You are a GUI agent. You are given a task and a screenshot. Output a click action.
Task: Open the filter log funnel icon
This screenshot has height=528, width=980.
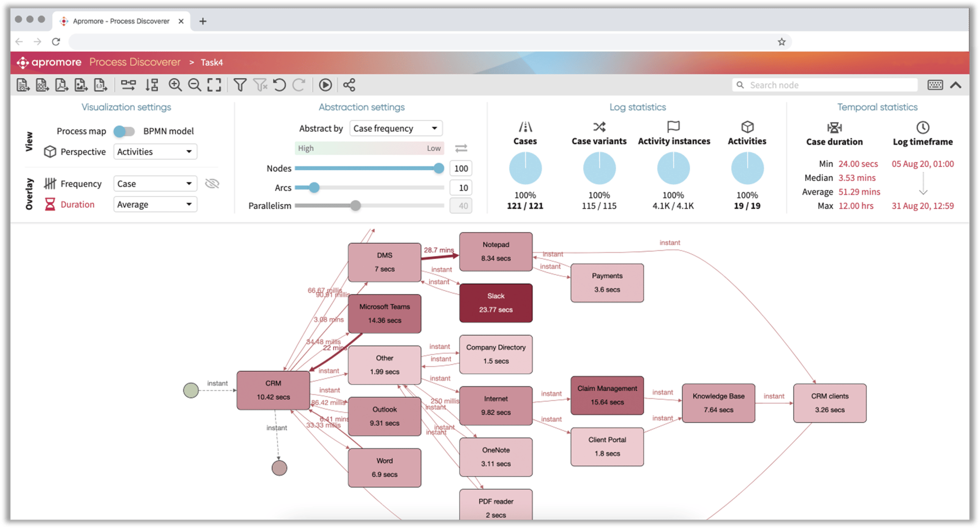click(x=240, y=85)
